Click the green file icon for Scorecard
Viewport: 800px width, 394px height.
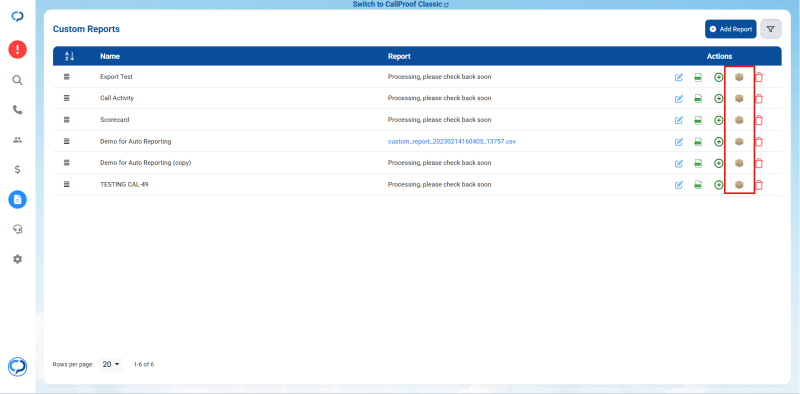click(698, 120)
